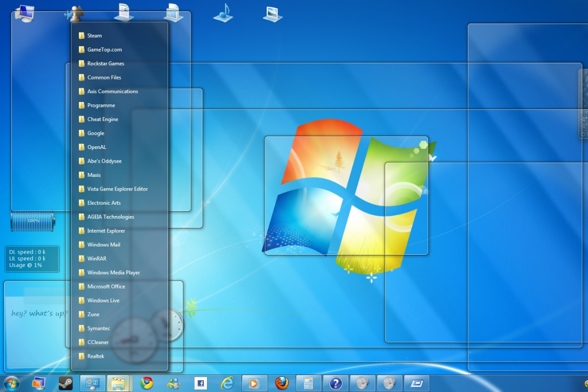This screenshot has height=392, width=588.
Task: Open the music file desktop icon
Action: (223, 12)
